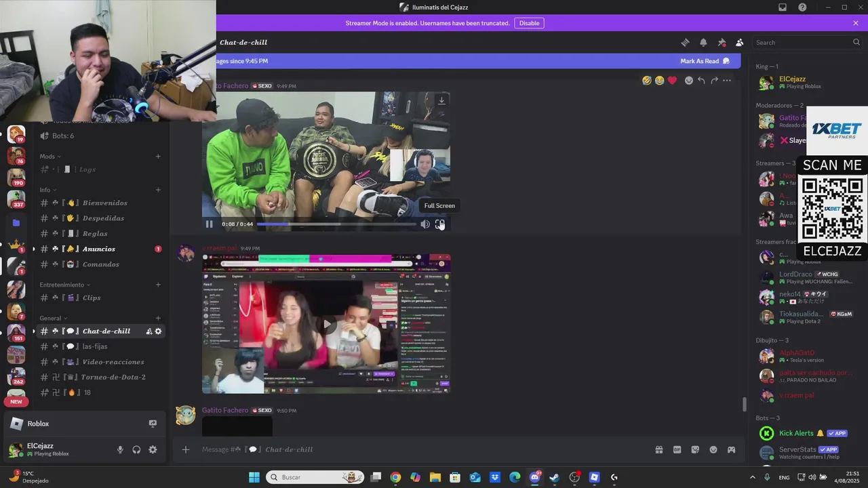
Task: Select member ElCejazz in the King list
Action: [x=807, y=83]
